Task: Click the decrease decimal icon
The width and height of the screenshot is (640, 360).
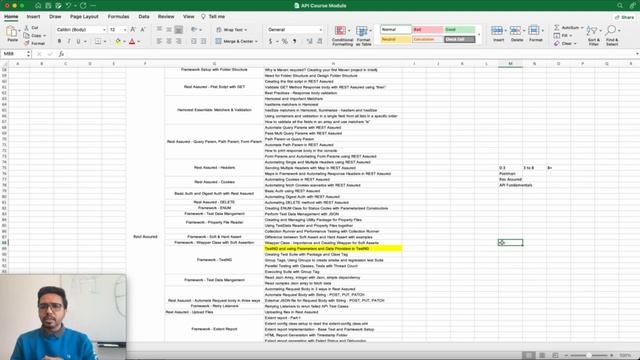Action: [x=320, y=41]
